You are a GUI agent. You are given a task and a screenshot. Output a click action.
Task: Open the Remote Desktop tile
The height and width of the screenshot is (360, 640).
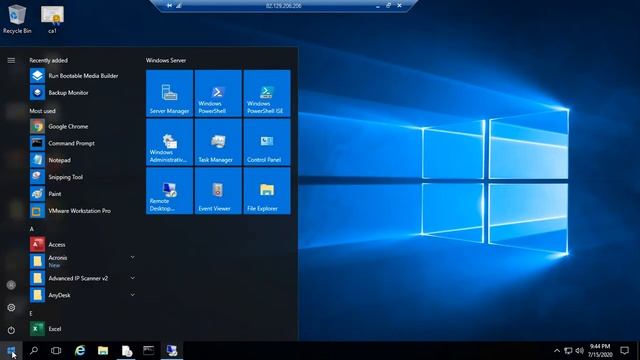[x=169, y=191]
